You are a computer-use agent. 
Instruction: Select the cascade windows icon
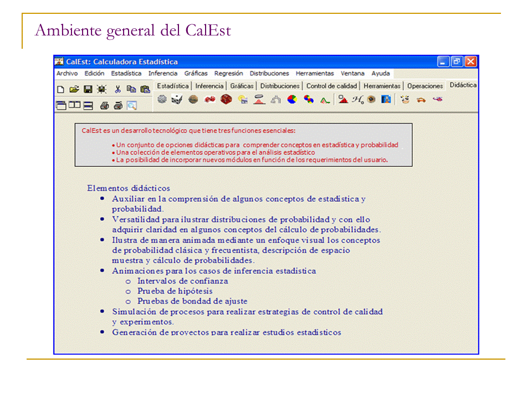(61, 105)
